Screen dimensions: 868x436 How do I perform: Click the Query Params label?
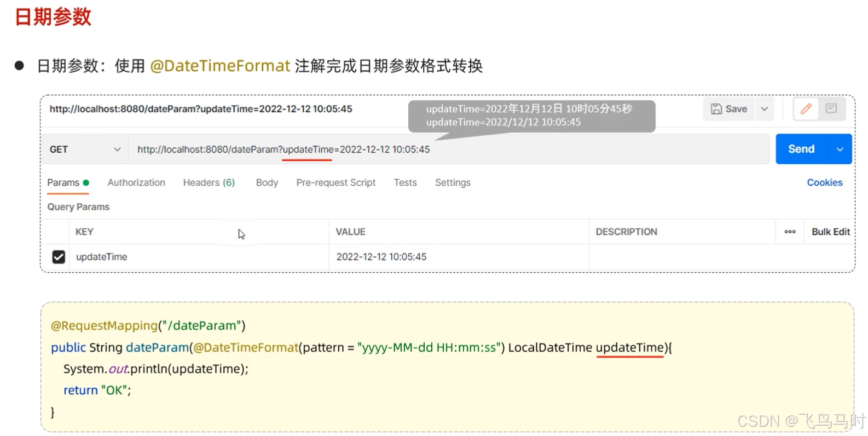78,207
